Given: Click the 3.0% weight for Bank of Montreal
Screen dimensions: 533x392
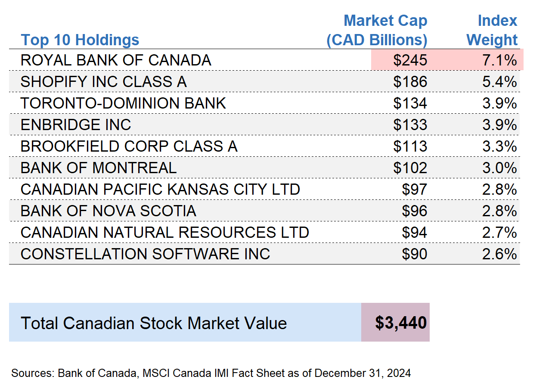Looking at the screenshot, I should click(x=499, y=168).
